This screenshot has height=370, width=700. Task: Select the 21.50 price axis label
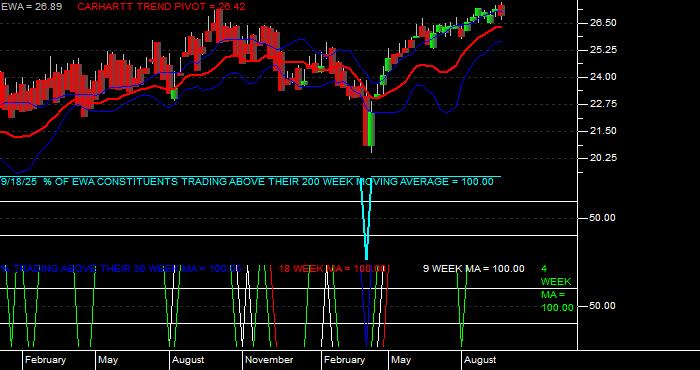[x=603, y=131]
